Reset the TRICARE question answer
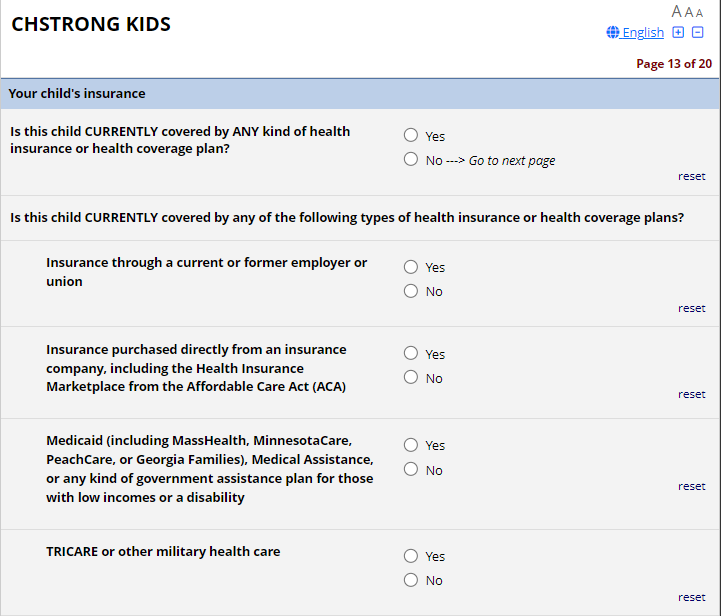 [691, 597]
